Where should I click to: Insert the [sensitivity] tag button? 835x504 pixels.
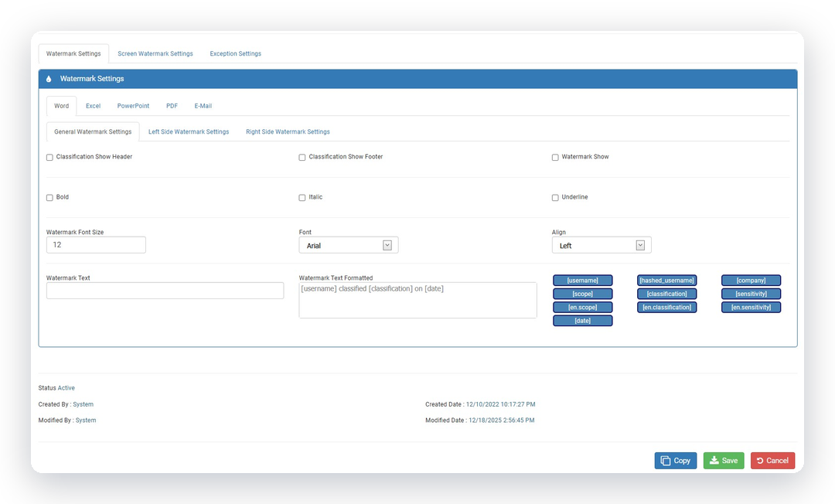[751, 294]
